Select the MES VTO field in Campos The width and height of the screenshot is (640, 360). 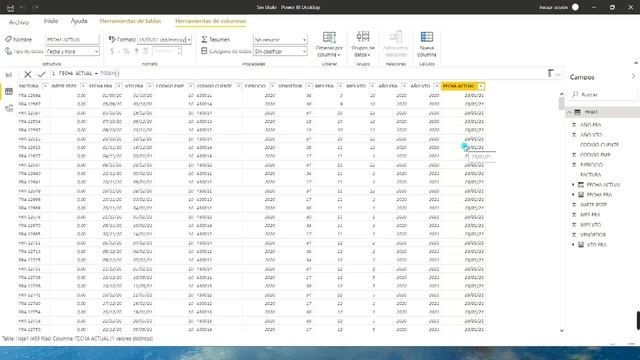point(590,225)
